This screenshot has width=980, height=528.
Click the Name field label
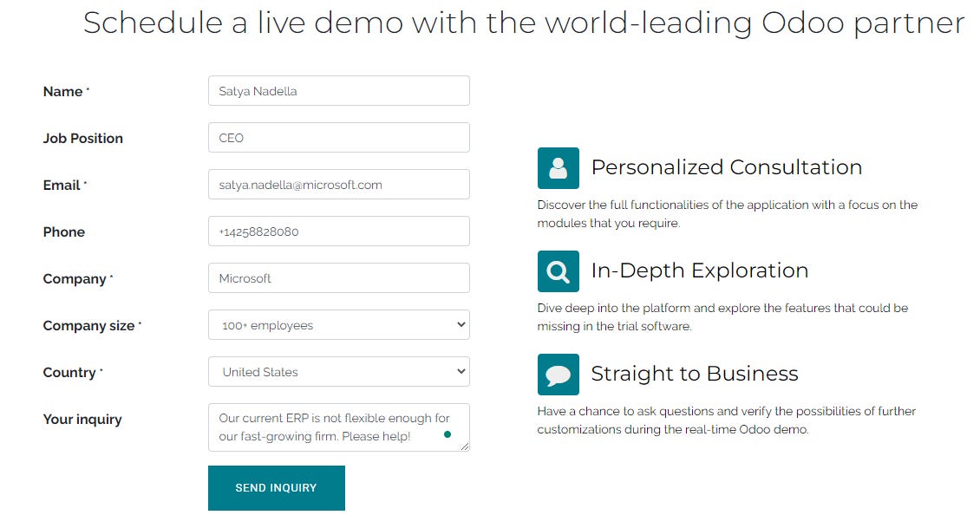[66, 91]
